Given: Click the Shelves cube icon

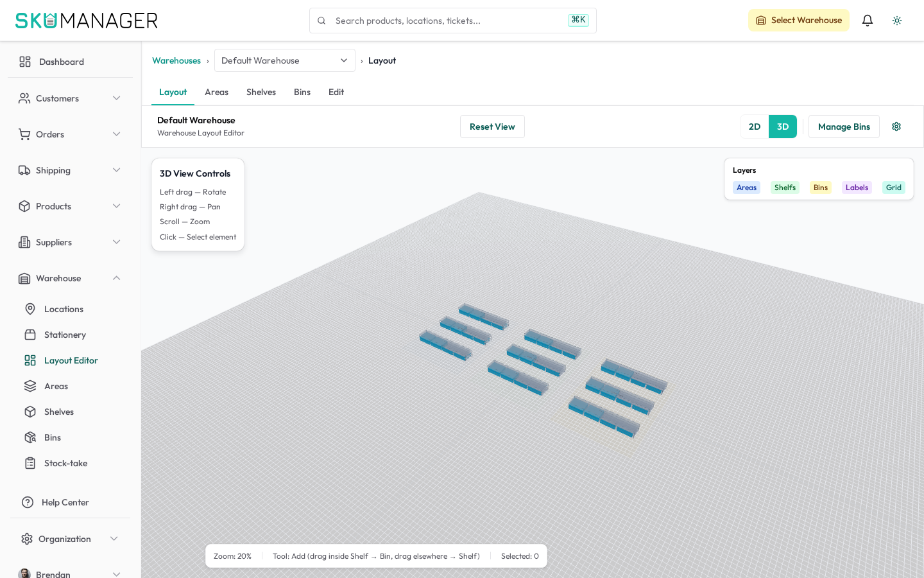Looking at the screenshot, I should click(30, 412).
